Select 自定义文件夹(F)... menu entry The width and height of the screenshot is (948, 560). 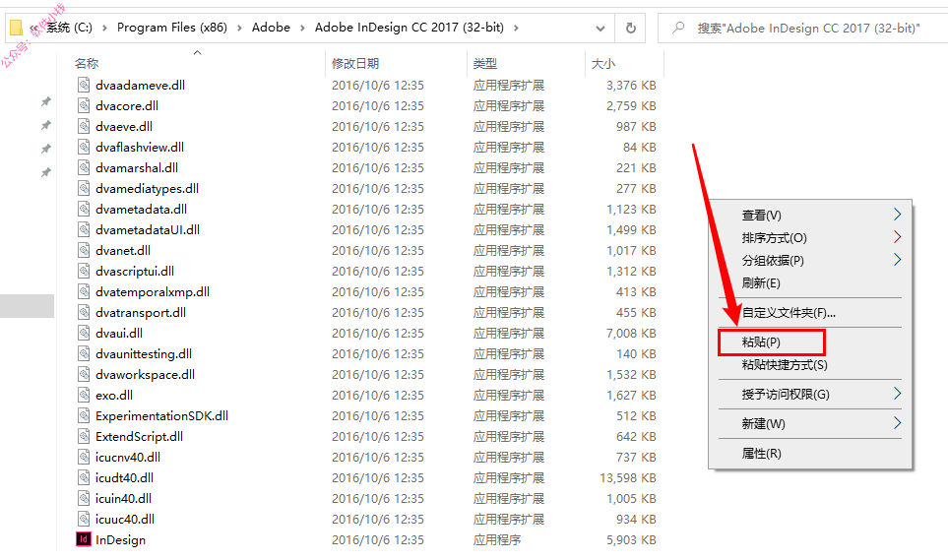click(810, 313)
